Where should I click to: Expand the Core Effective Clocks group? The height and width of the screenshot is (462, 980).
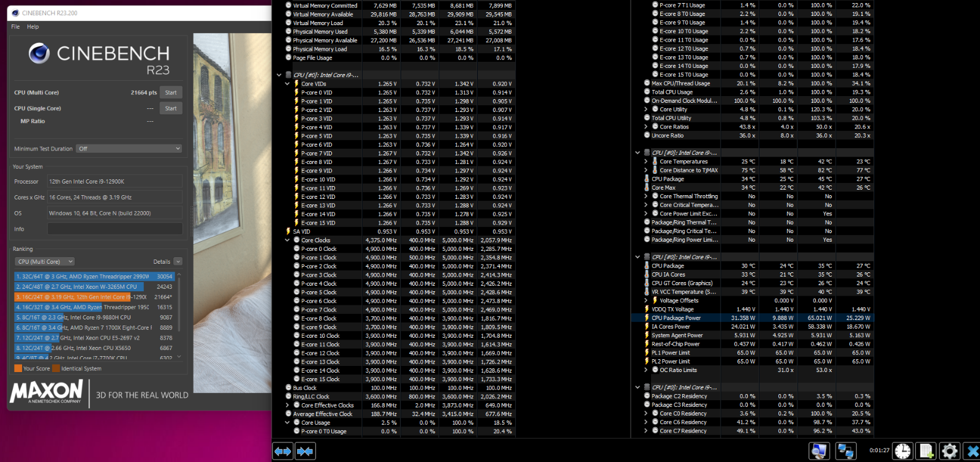(x=287, y=405)
